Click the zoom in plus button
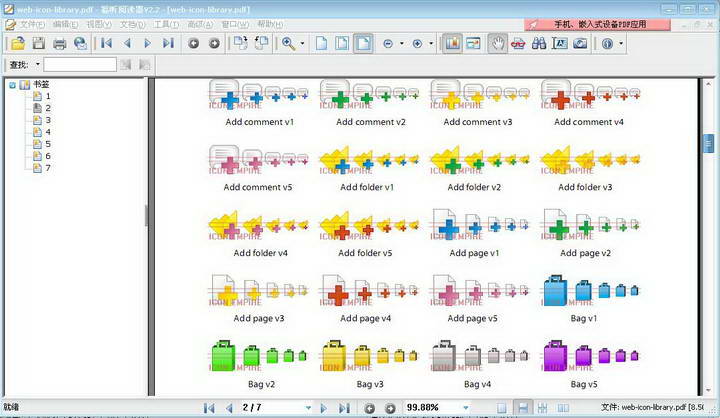The height and width of the screenshot is (418, 720). [x=417, y=44]
